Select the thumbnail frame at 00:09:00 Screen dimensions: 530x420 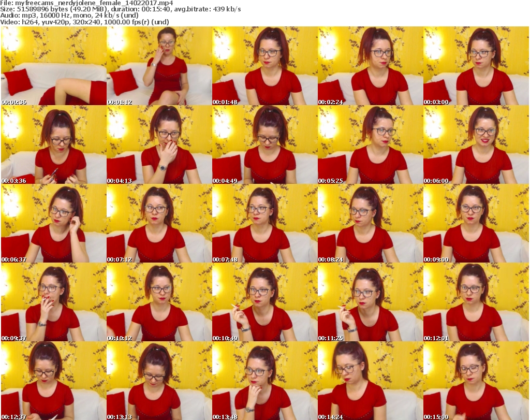[476, 224]
